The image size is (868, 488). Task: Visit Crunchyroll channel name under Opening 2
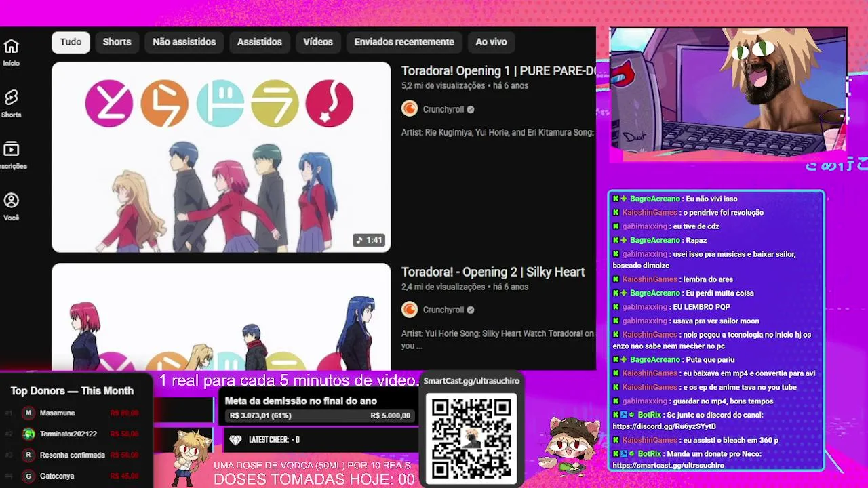[x=443, y=310]
